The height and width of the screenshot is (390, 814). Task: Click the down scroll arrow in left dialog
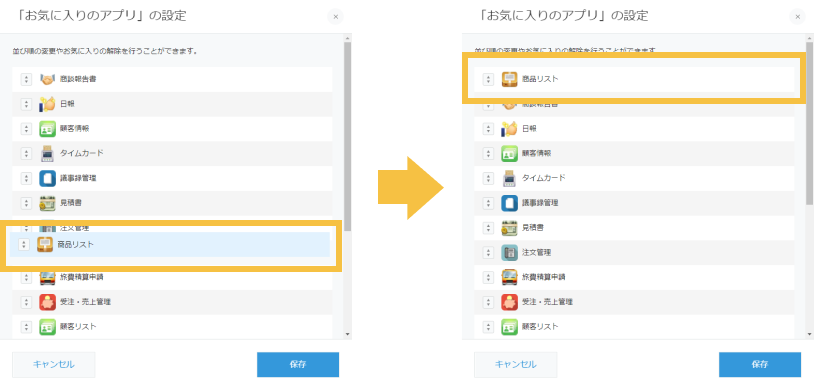tap(347, 334)
